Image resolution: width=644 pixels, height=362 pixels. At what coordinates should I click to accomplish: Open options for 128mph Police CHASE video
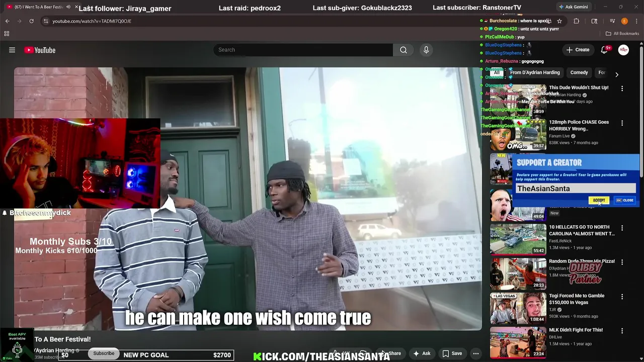click(622, 123)
